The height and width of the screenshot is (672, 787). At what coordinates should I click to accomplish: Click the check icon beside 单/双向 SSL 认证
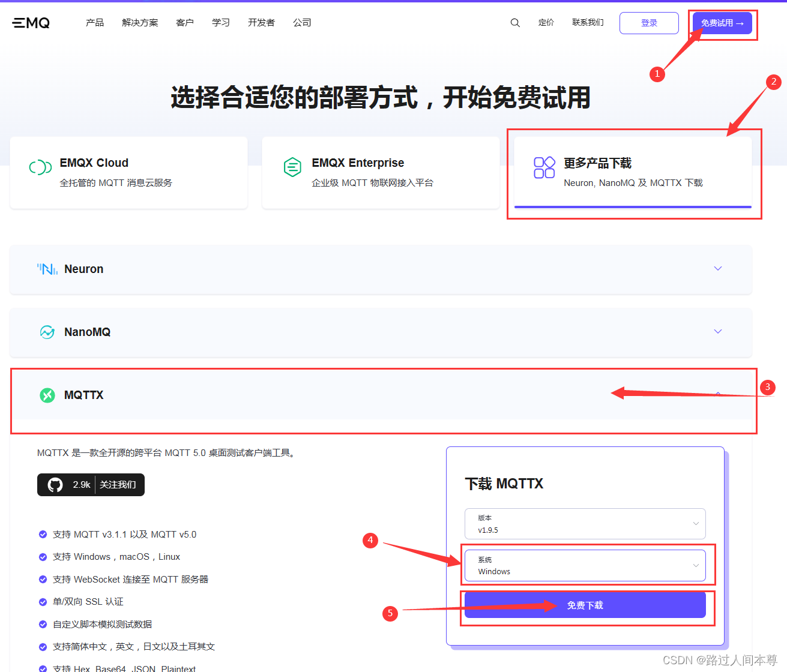click(43, 602)
